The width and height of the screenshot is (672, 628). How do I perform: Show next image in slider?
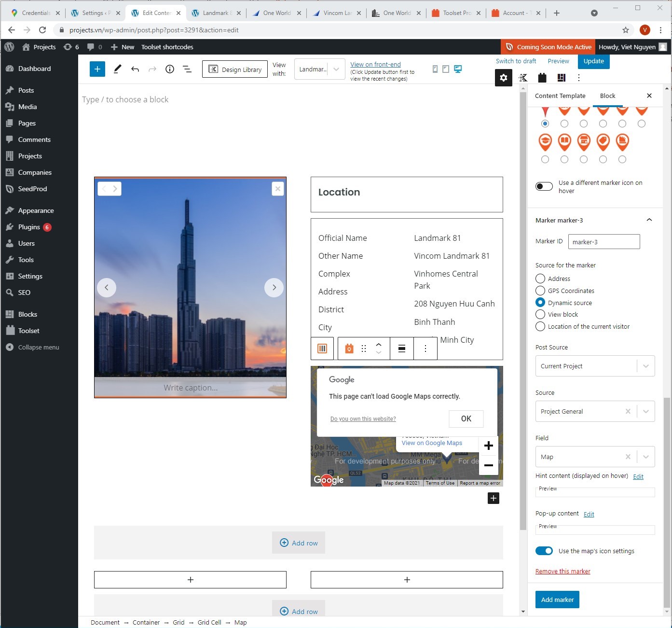(x=274, y=288)
